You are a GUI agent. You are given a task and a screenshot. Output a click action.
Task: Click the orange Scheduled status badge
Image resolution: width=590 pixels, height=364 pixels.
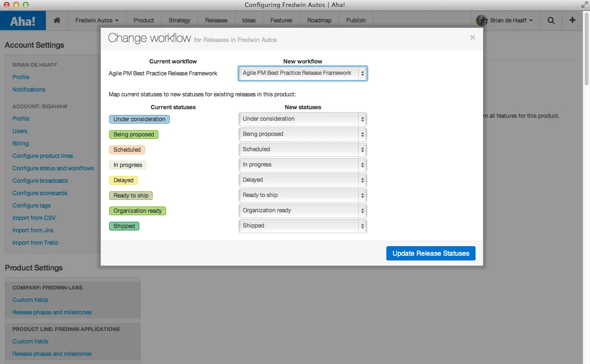coord(127,150)
